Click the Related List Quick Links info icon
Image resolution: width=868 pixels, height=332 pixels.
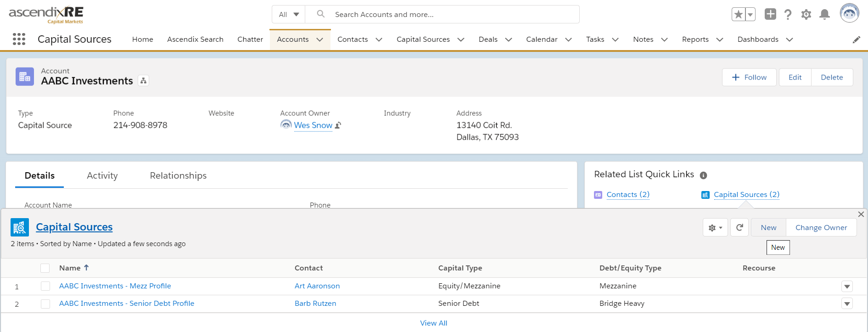click(x=703, y=175)
